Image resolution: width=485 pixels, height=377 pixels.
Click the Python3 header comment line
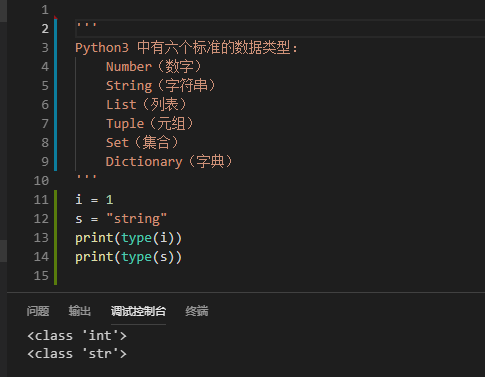tap(186, 48)
